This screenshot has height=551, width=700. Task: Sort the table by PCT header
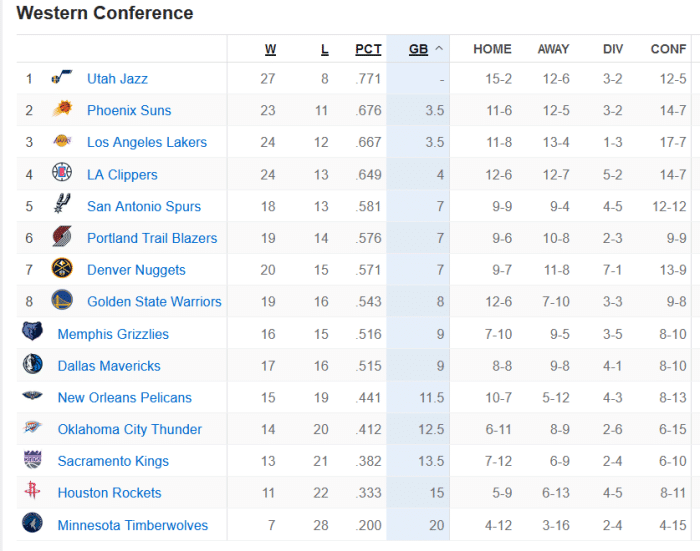pyautogui.click(x=368, y=49)
